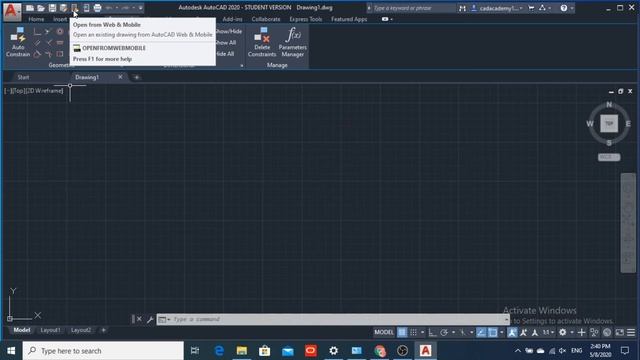
Task: Click the Clean Screen icon in status bar
Action: click(x=620, y=332)
